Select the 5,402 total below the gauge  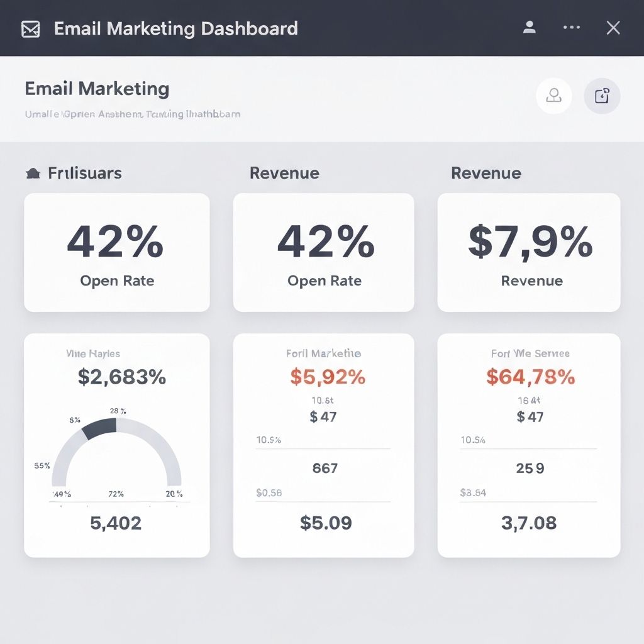coord(116,523)
